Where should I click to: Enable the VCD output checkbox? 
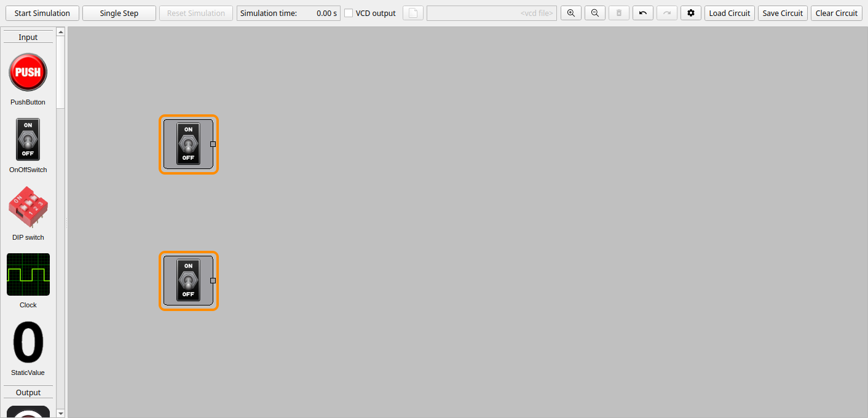pos(349,13)
